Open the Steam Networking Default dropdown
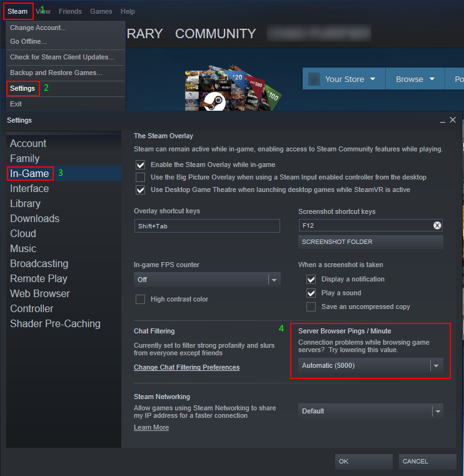Screen dimensions: 464x476 tap(371, 411)
